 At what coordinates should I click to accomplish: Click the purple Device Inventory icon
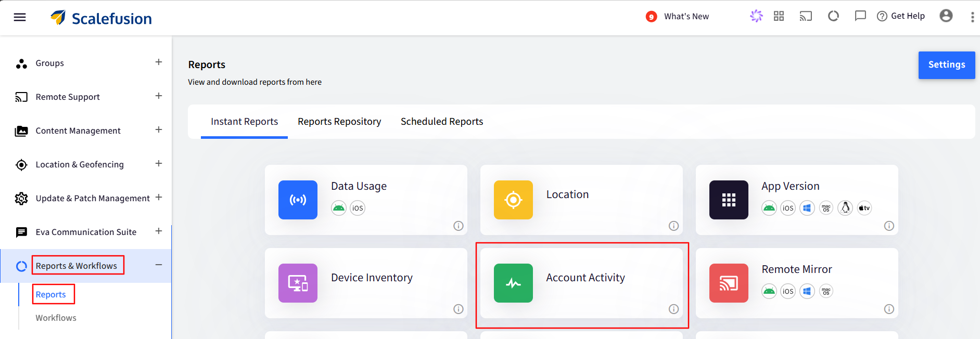[298, 283]
